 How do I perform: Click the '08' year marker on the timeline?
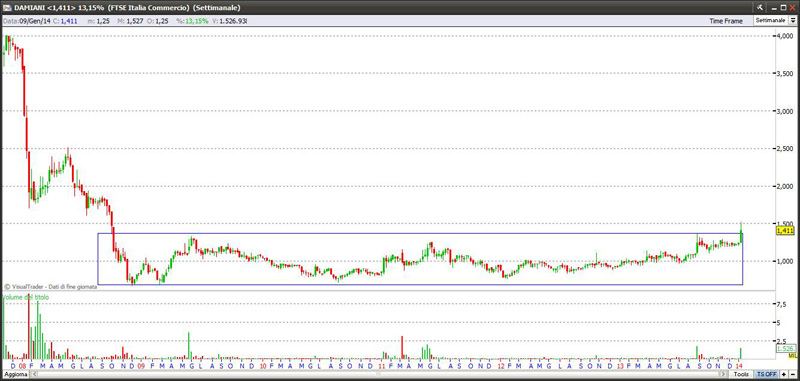22,366
